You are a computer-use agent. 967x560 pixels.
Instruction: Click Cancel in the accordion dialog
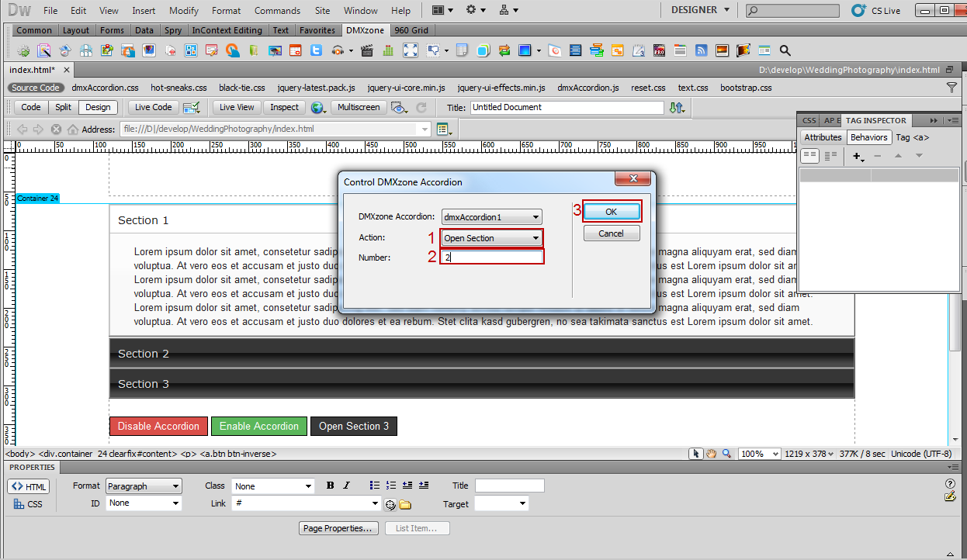[612, 233]
